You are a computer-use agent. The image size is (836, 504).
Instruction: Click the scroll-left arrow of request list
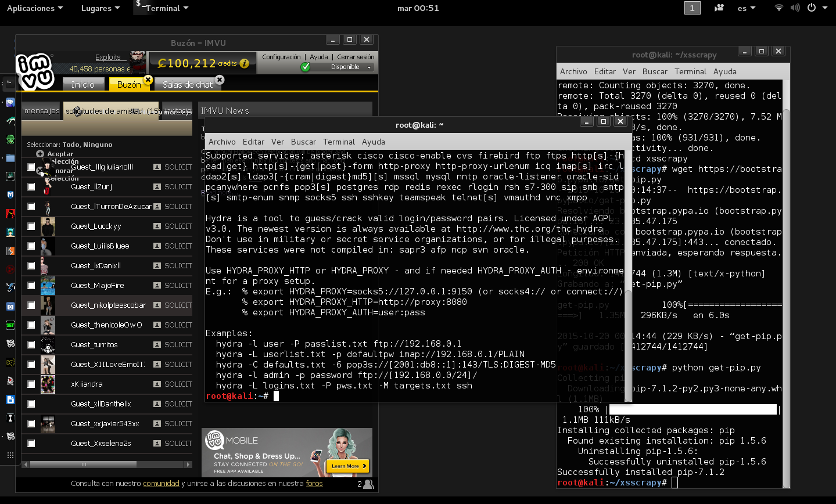25,465
